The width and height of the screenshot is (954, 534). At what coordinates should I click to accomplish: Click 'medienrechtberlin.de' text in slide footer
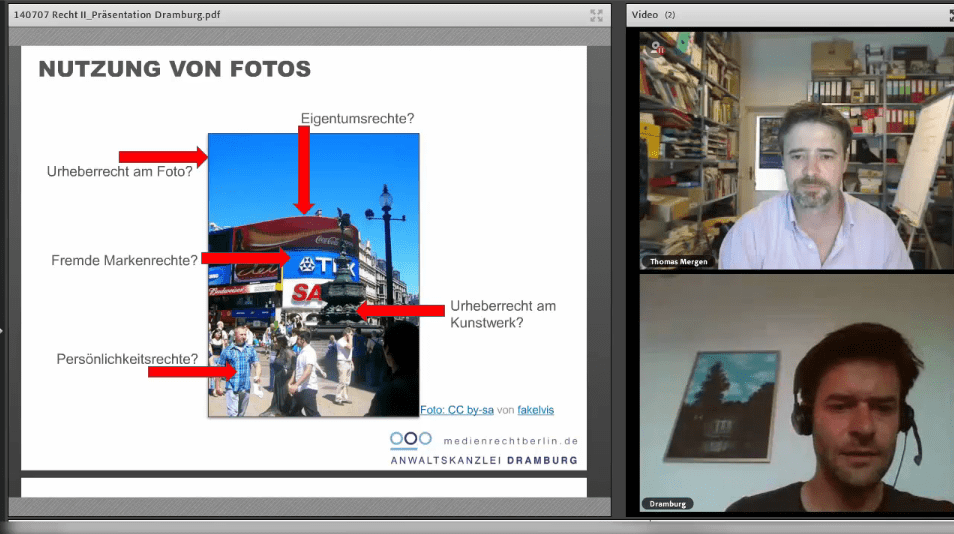[x=511, y=441]
